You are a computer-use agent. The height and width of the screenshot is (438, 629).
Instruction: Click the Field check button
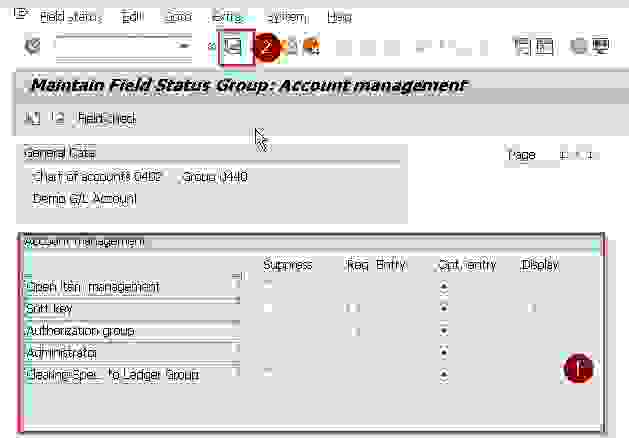click(106, 119)
